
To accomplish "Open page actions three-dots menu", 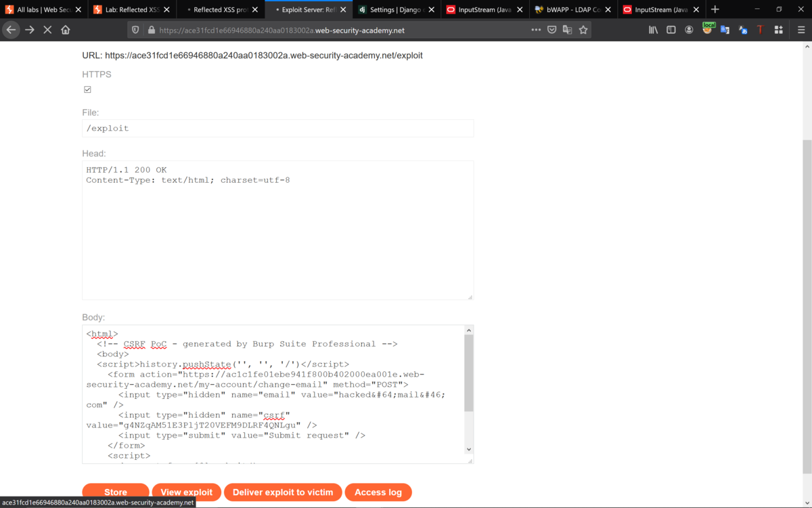I will coord(536,30).
